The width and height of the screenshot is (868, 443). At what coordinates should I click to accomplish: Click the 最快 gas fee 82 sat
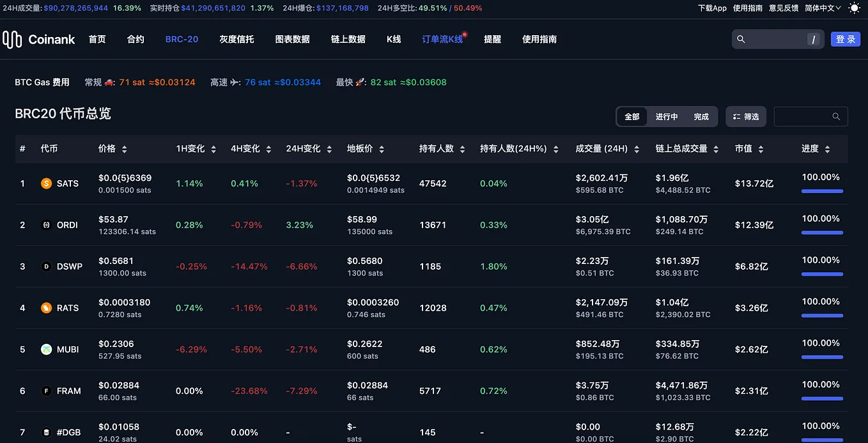coord(384,82)
